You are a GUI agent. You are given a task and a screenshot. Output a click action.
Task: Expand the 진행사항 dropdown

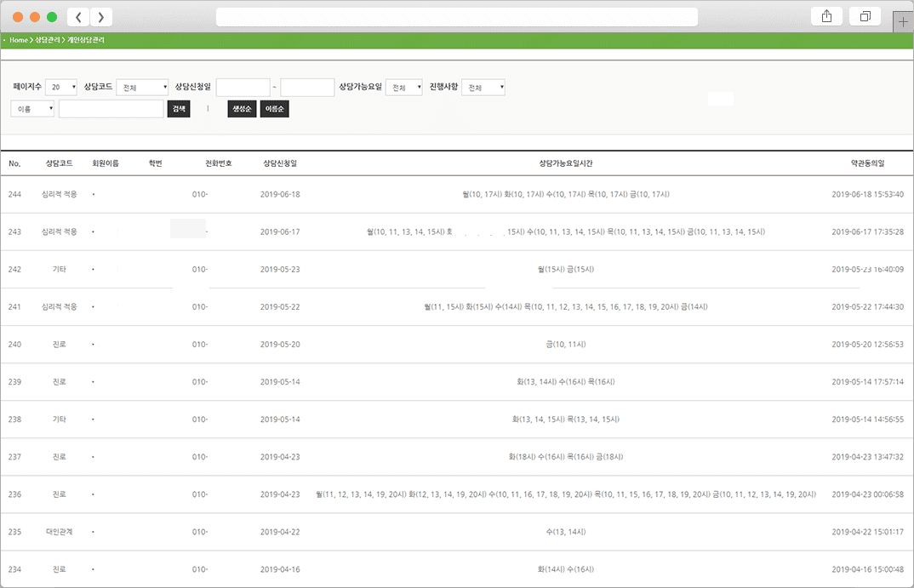click(x=483, y=88)
